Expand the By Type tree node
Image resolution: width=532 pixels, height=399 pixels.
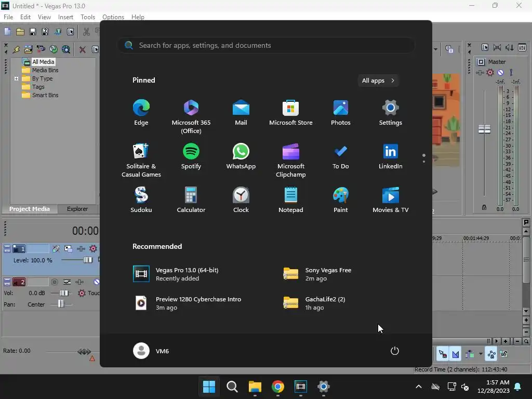[x=16, y=79]
